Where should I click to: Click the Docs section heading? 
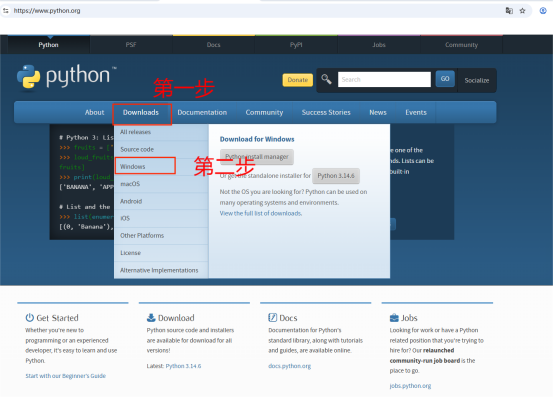coord(288,318)
